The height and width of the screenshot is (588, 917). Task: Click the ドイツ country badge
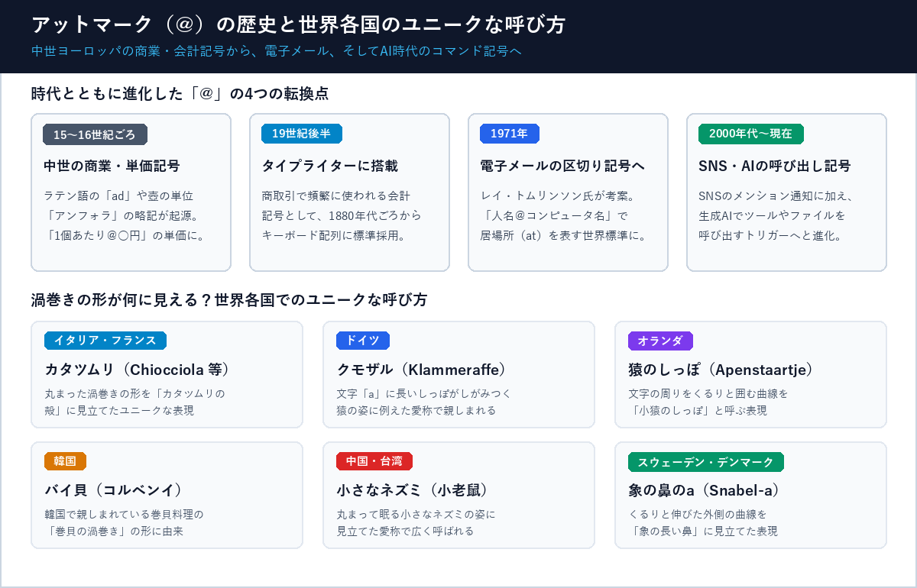pyautogui.click(x=363, y=341)
